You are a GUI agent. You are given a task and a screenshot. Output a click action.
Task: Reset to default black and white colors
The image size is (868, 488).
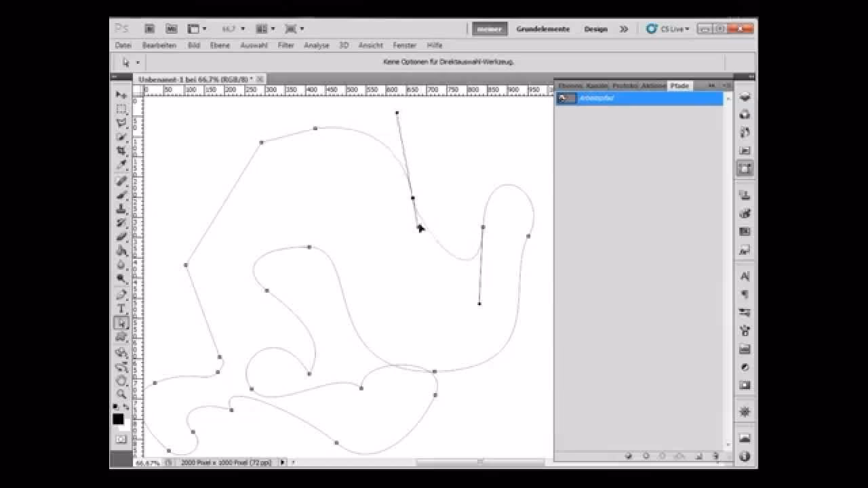116,407
